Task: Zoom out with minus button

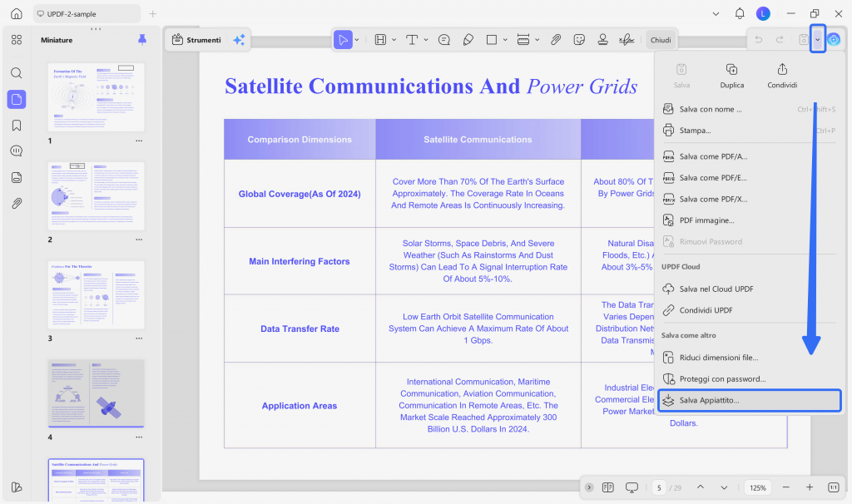Action: [785, 487]
